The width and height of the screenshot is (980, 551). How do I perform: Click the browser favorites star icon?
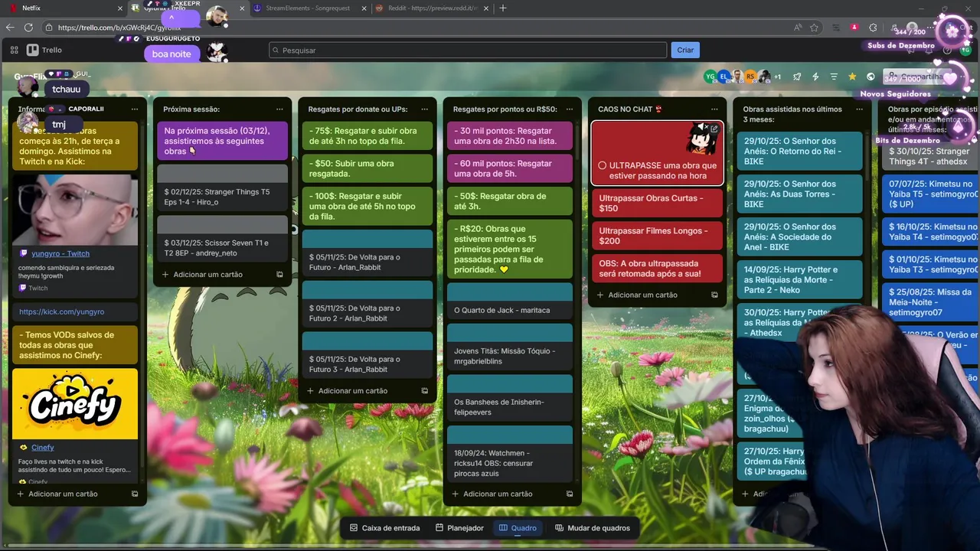click(x=814, y=28)
